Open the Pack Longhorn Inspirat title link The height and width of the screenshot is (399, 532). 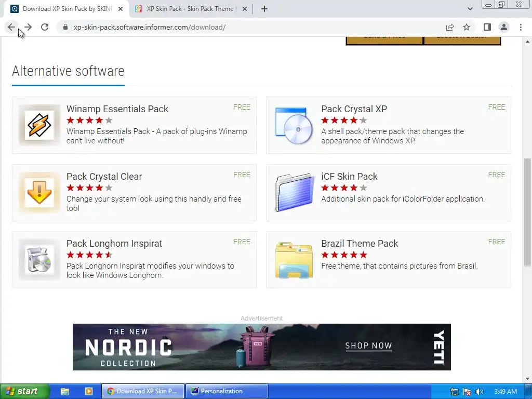pyautogui.click(x=114, y=244)
